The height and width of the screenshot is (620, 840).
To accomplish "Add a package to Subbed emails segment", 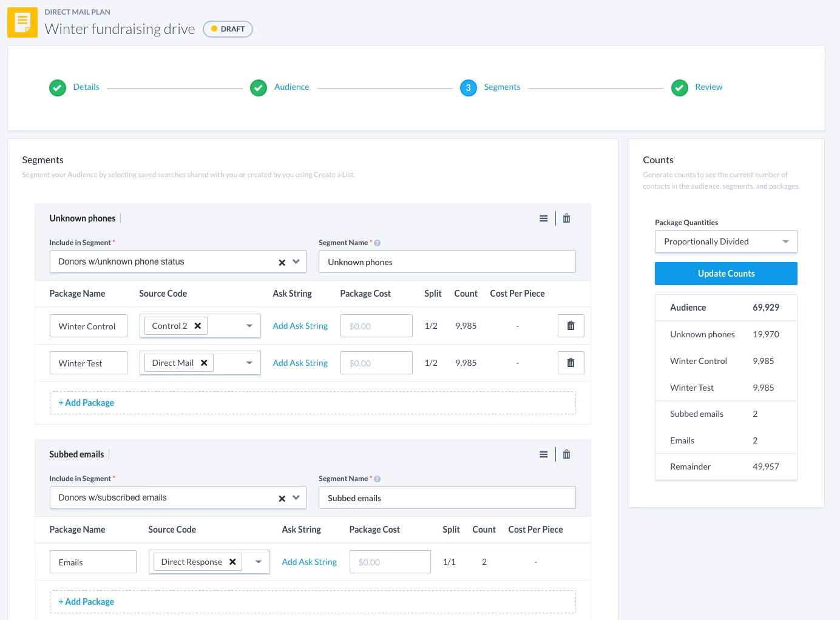I will click(313, 602).
